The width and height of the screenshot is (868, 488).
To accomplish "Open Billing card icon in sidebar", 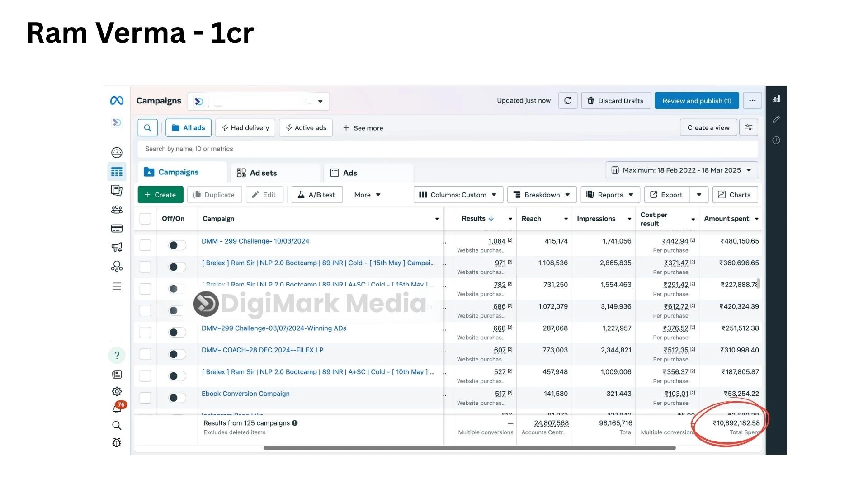I will pyautogui.click(x=117, y=229).
